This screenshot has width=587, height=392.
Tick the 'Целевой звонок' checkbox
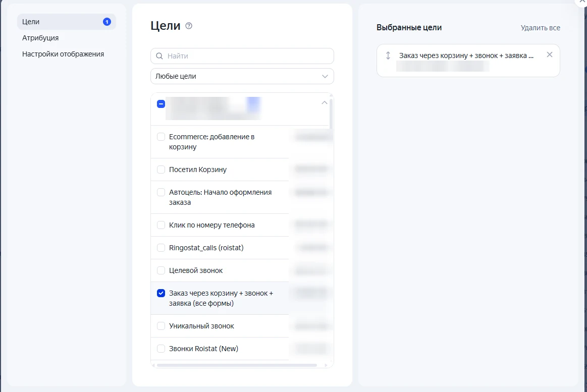(161, 270)
